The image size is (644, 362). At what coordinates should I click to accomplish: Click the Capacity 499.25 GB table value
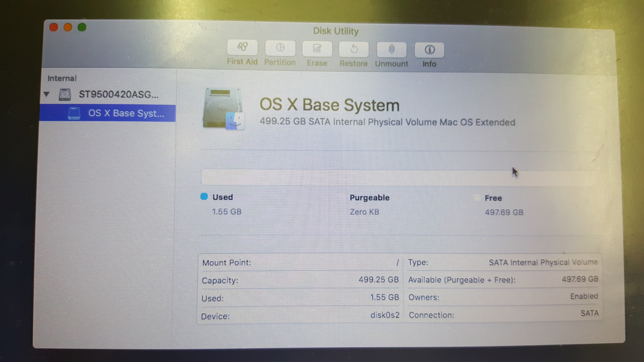[379, 279]
